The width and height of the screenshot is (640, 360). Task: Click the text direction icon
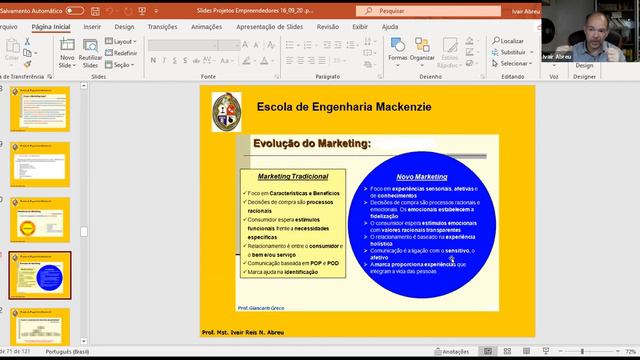click(x=368, y=41)
